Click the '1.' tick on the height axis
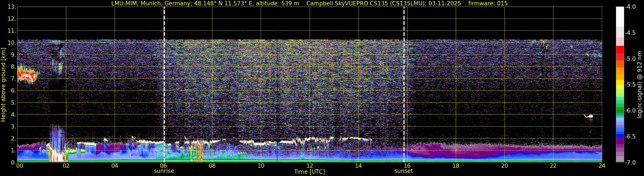 point(13,151)
